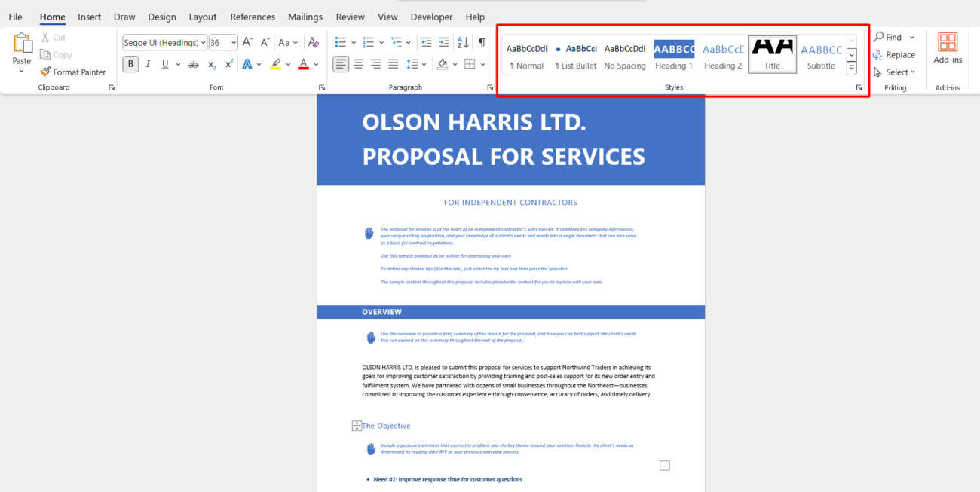
Task: Open the Paragraph dialog launcher
Action: point(489,88)
